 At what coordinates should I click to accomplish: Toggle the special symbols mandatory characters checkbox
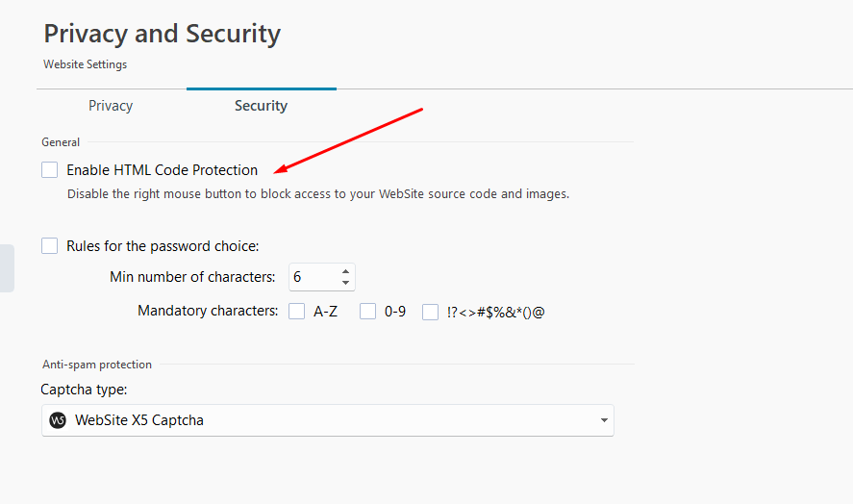430,312
